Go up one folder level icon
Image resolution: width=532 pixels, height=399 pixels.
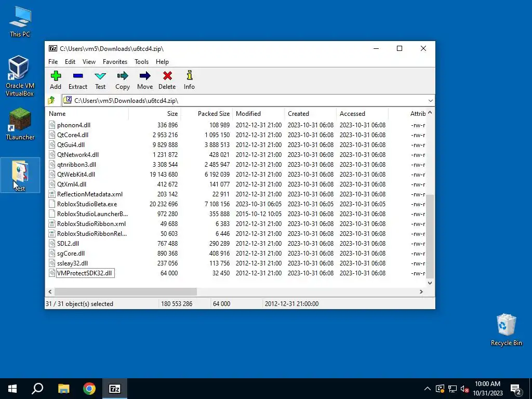click(x=51, y=100)
